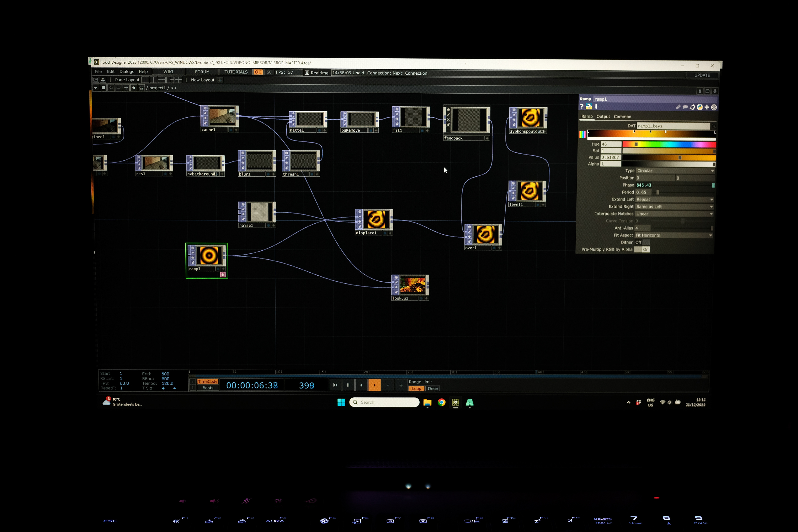Click the TUTORIALS button

[236, 72]
